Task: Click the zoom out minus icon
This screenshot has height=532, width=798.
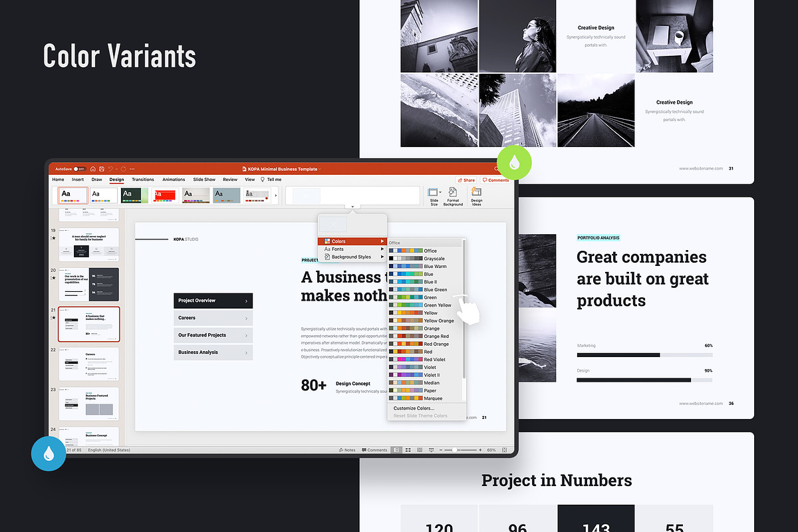Action: tap(440, 450)
